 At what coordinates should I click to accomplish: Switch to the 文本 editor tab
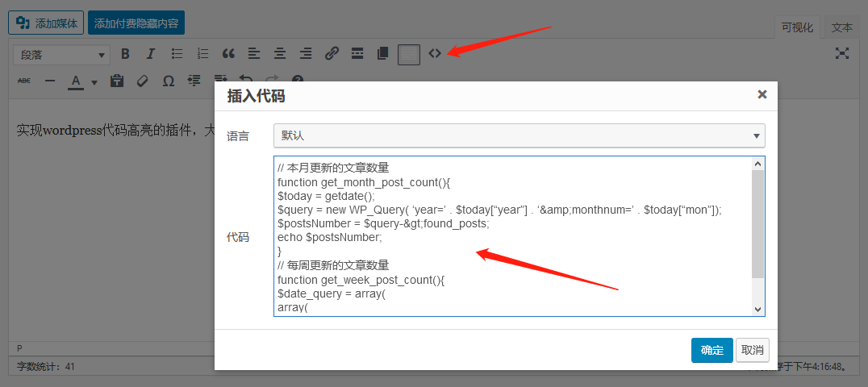pyautogui.click(x=842, y=27)
